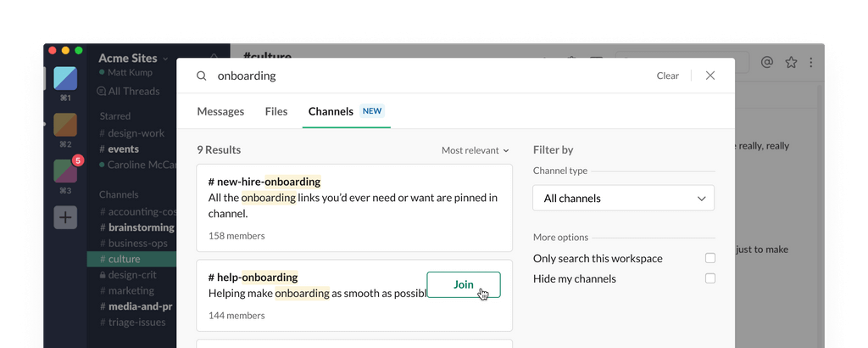
Task: Click the Channels section header in sidebar
Action: [119, 194]
